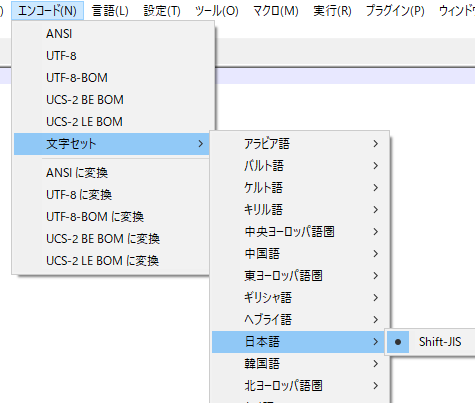Expand the アラビア語 character set submenu
Viewport: 475px width, 403px height.
tap(299, 144)
